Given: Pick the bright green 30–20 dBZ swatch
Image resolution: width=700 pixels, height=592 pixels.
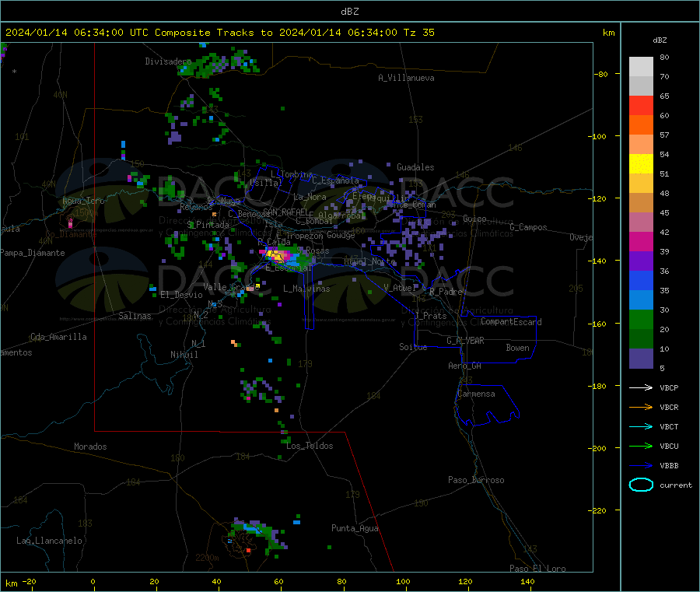Looking at the screenshot, I should (x=641, y=319).
